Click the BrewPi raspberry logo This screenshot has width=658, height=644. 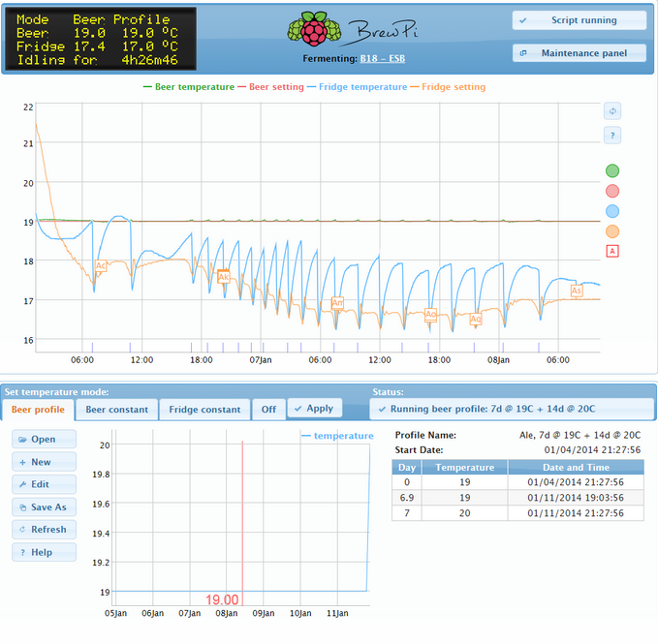[x=311, y=29]
